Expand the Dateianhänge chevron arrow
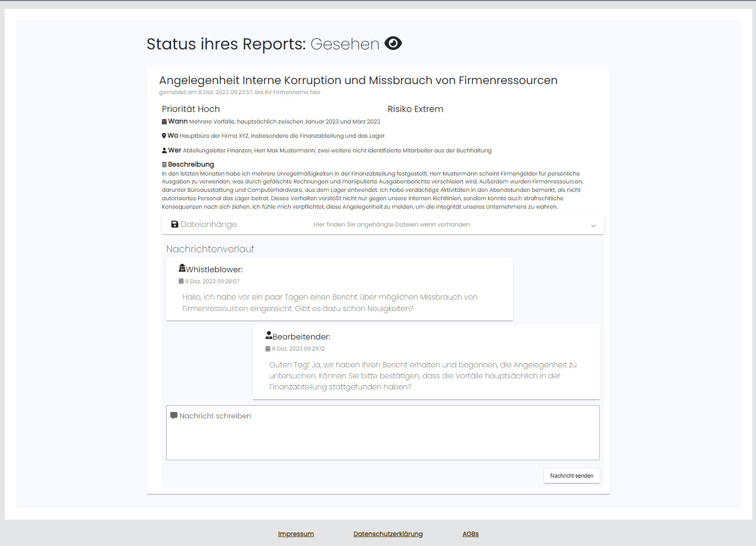The height and width of the screenshot is (546, 756). point(593,225)
